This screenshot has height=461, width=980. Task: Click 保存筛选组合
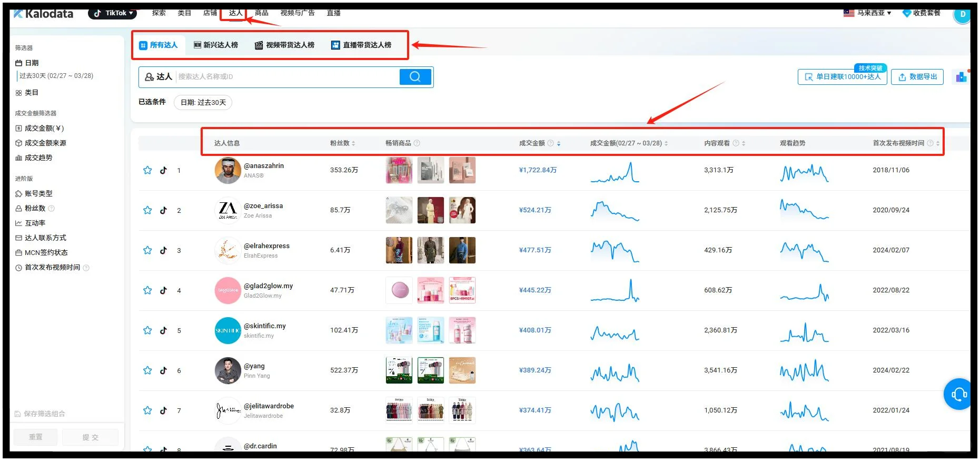tap(40, 414)
